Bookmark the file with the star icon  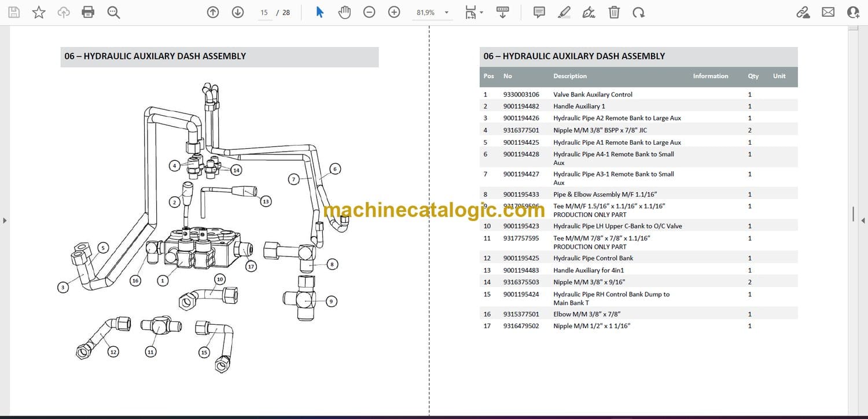point(39,12)
